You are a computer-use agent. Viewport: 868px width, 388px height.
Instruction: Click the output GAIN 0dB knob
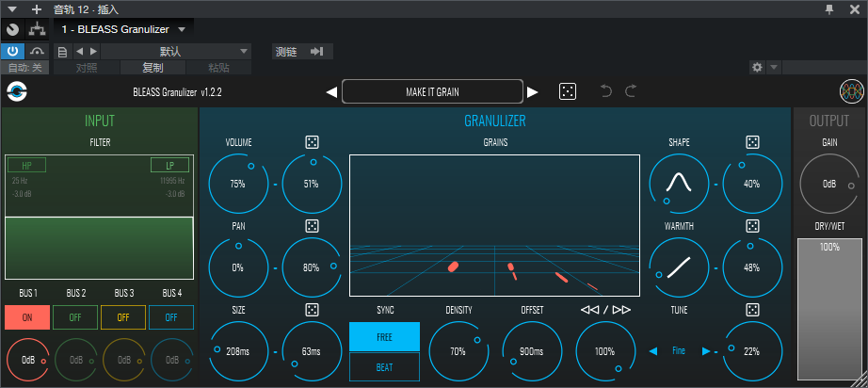point(829,184)
